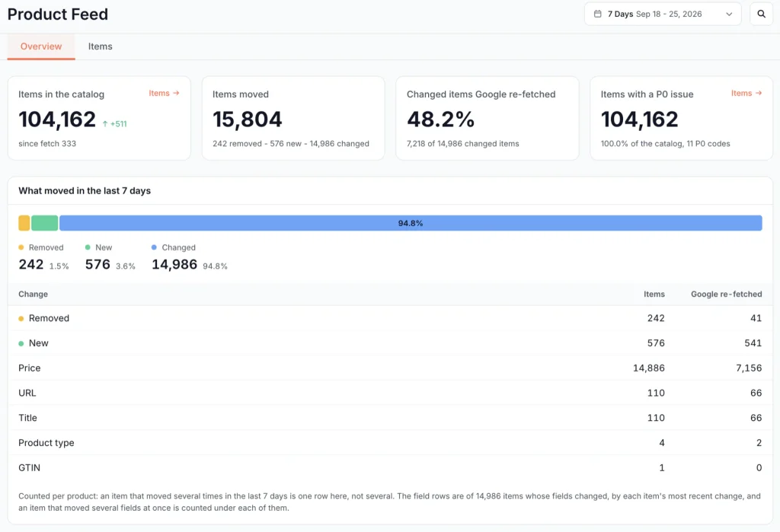Click '100.0% of the catalog, 11 P0 codes'
This screenshot has height=532, width=780.
click(x=665, y=144)
